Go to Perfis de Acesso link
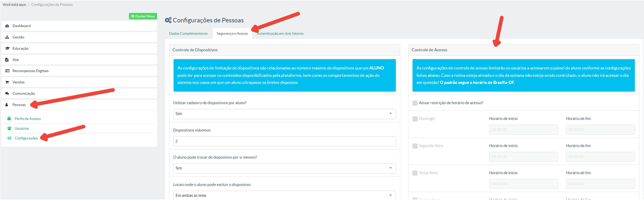The height and width of the screenshot is (201, 644). click(x=28, y=119)
